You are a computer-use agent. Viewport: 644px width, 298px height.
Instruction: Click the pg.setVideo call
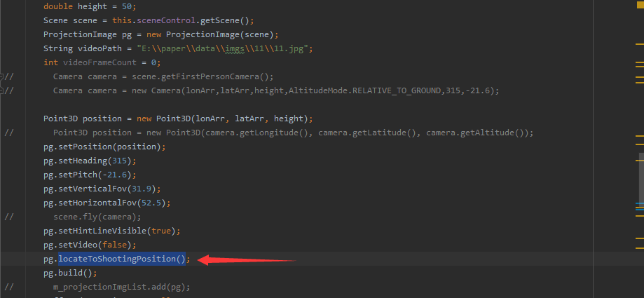tap(90, 244)
